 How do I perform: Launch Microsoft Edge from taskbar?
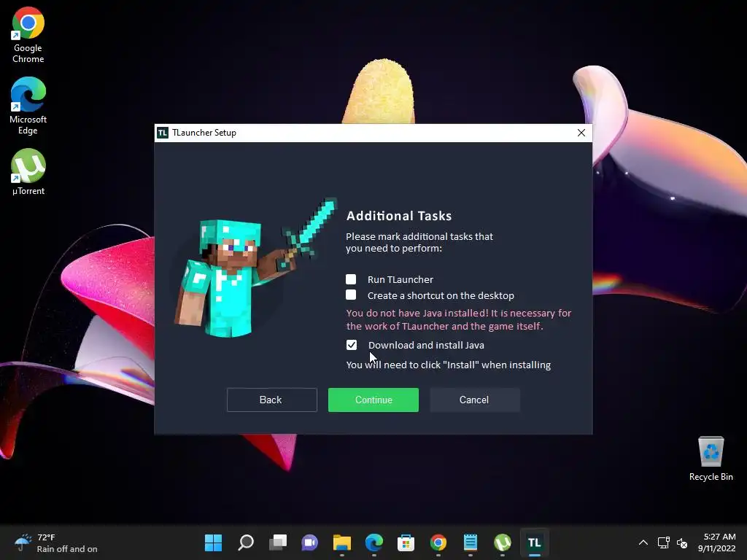click(374, 542)
